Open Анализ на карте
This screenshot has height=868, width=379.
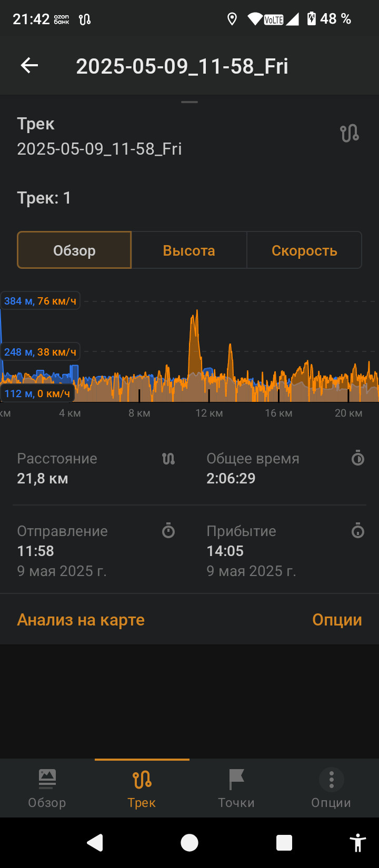pos(81,620)
